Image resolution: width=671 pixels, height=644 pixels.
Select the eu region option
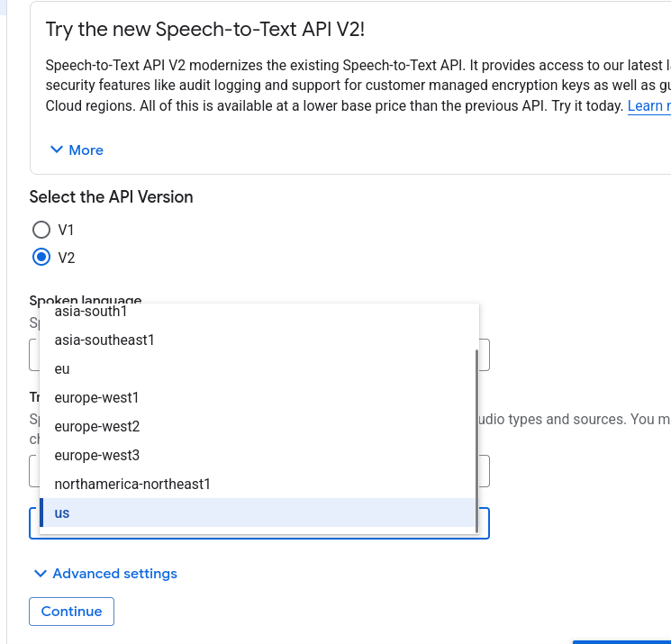(x=62, y=369)
